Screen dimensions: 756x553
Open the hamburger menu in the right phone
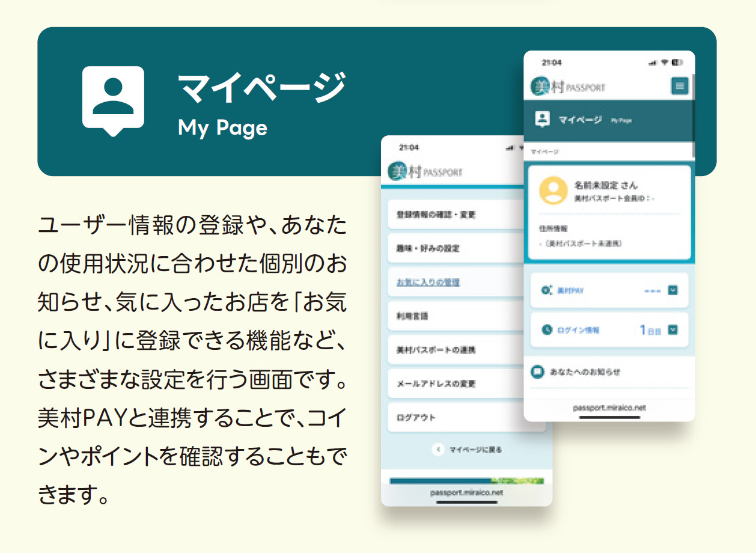coord(679,87)
